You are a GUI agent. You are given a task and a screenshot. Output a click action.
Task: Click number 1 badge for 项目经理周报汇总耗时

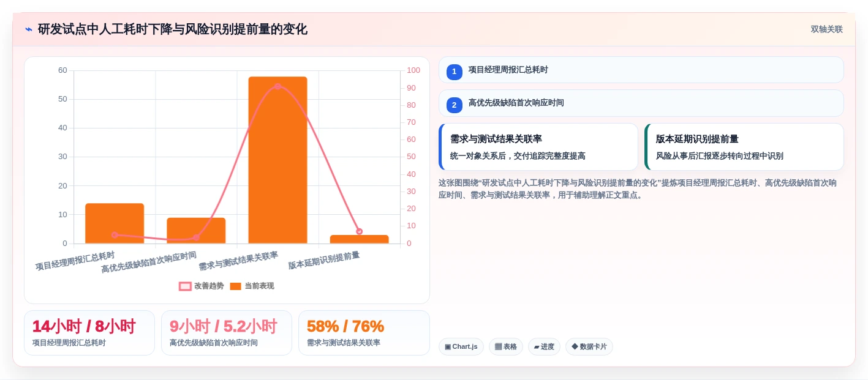click(x=454, y=72)
